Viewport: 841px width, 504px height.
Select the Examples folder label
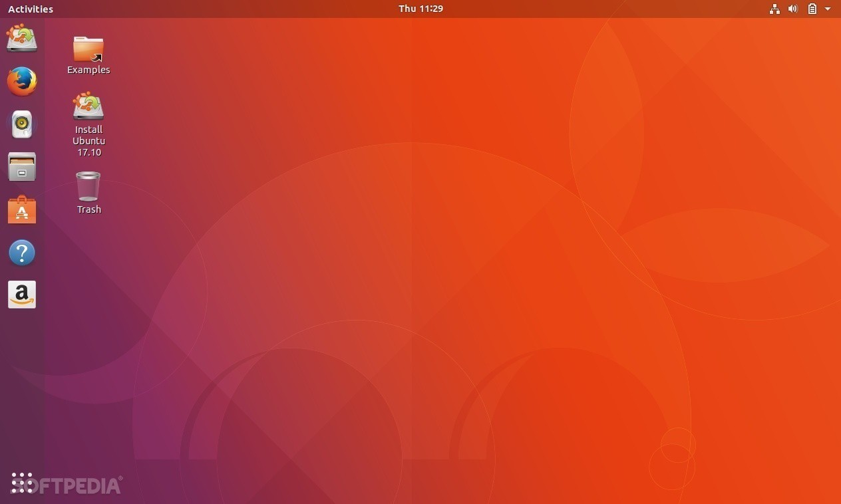click(88, 69)
